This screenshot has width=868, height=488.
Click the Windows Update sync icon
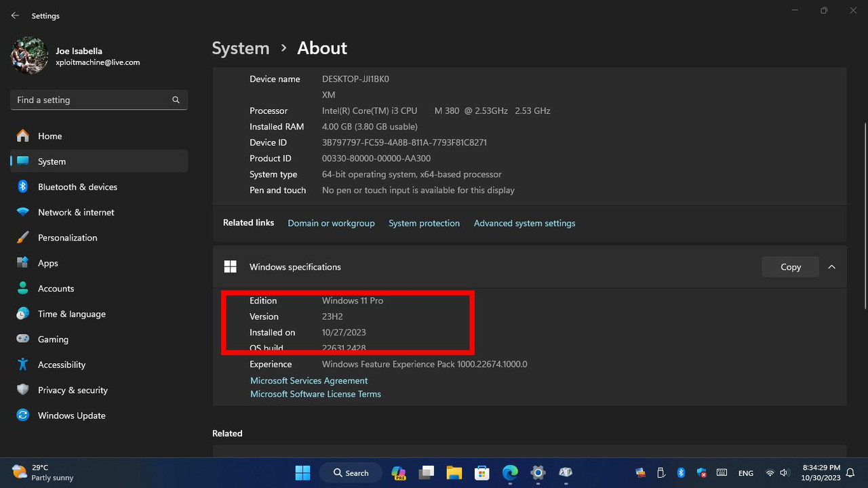(23, 415)
